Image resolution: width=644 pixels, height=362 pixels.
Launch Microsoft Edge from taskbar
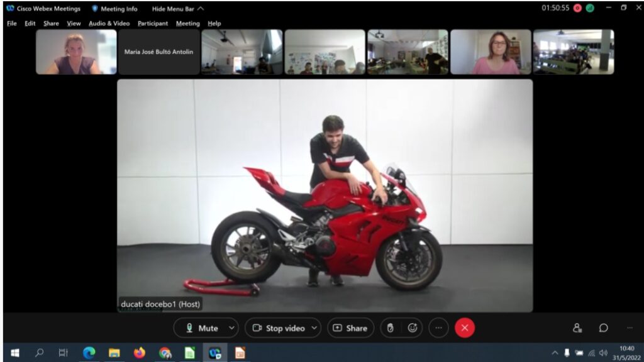(x=89, y=353)
